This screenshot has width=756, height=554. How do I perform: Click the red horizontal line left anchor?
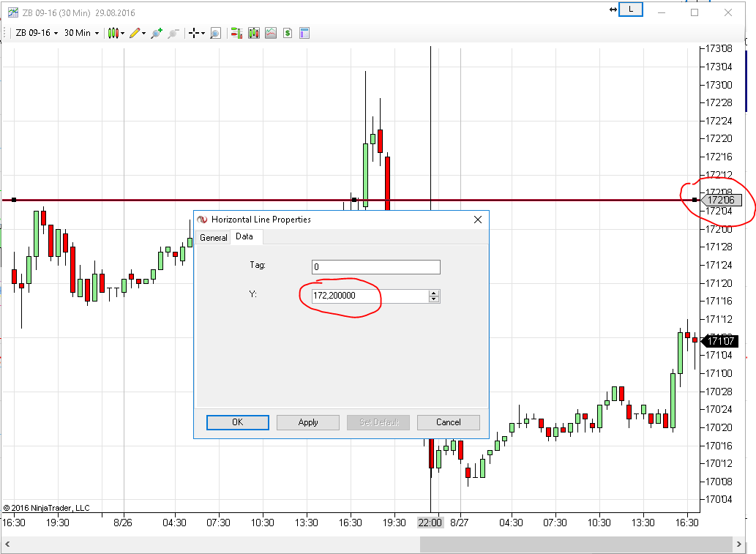14,200
